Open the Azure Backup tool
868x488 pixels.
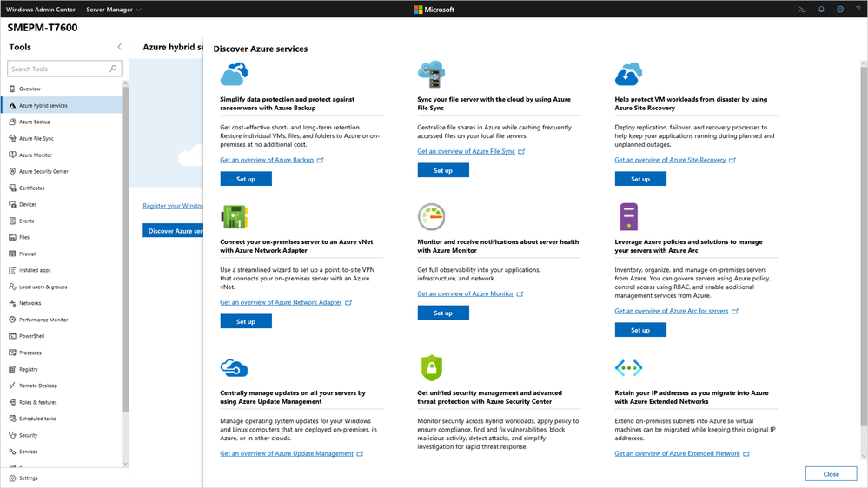click(62, 122)
